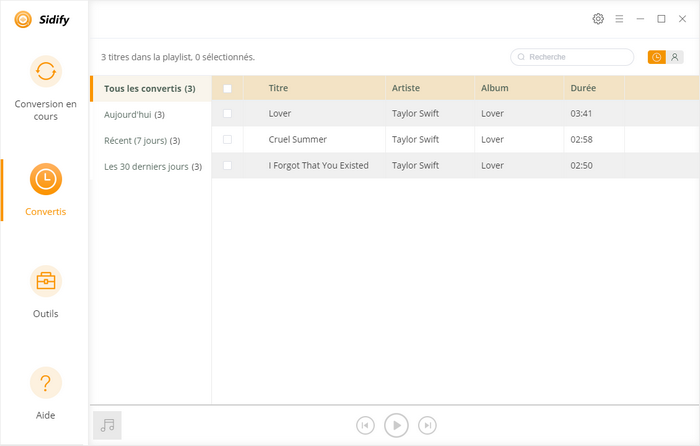Viewport: 700px width, 446px height.
Task: Check the box for I Forgot That You Existed
Action: [x=227, y=165]
